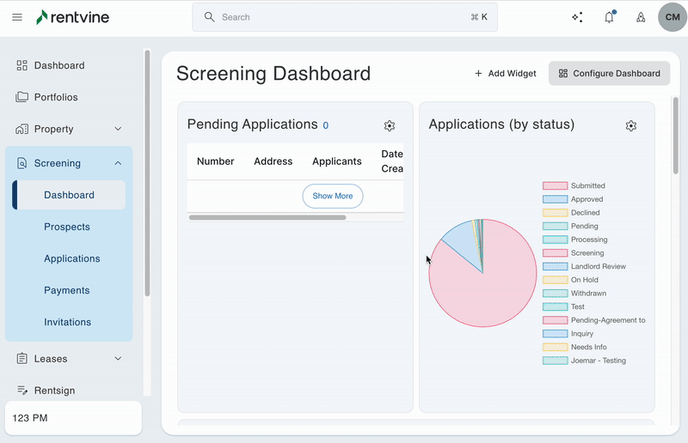Click the Rentvine logo

tap(74, 17)
